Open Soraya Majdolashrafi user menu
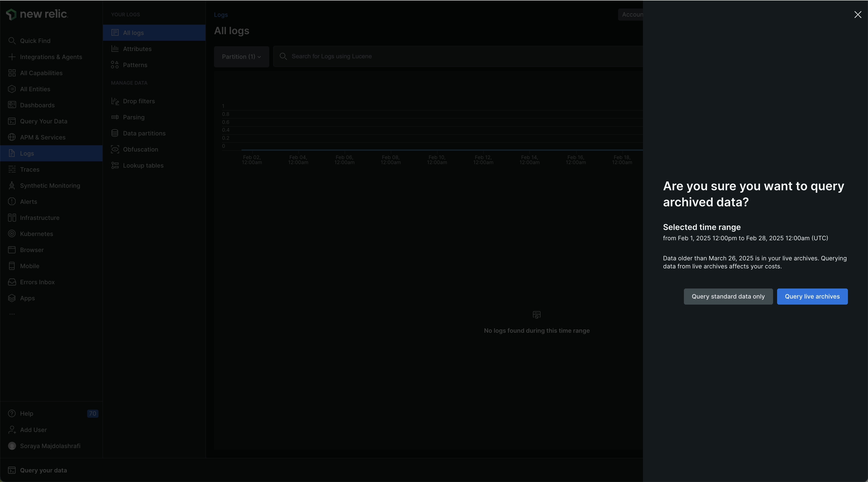868x482 pixels. click(x=50, y=446)
